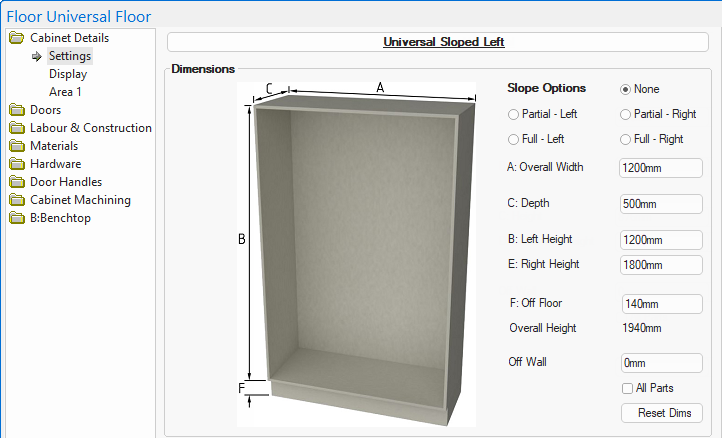
Task: Open the Hardware category label
Action: coord(55,164)
